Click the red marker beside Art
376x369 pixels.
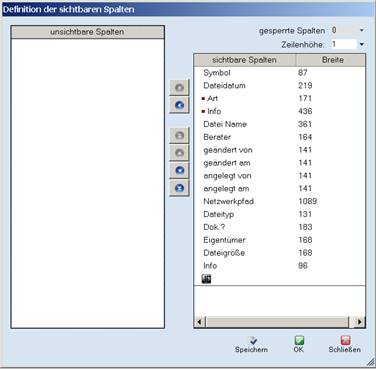(x=203, y=99)
